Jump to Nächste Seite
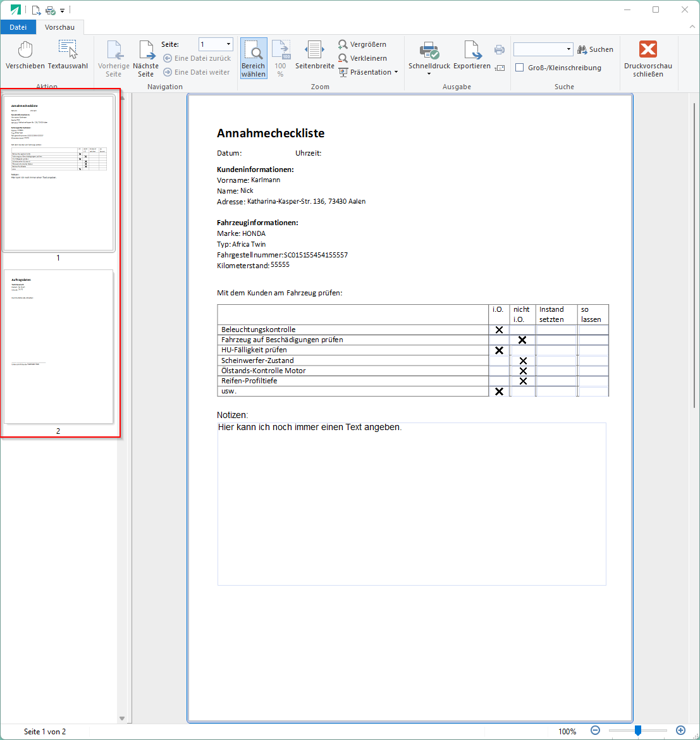The width and height of the screenshot is (700, 740). (146, 59)
